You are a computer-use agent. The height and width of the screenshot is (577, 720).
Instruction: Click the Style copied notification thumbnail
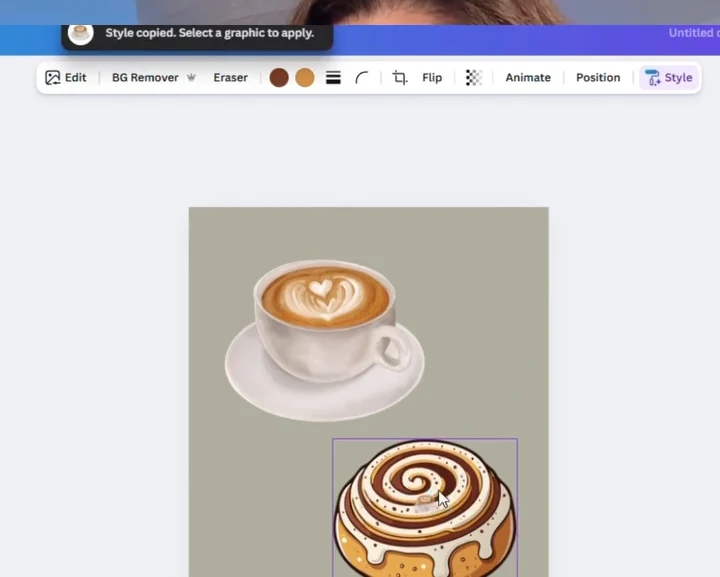tap(81, 34)
